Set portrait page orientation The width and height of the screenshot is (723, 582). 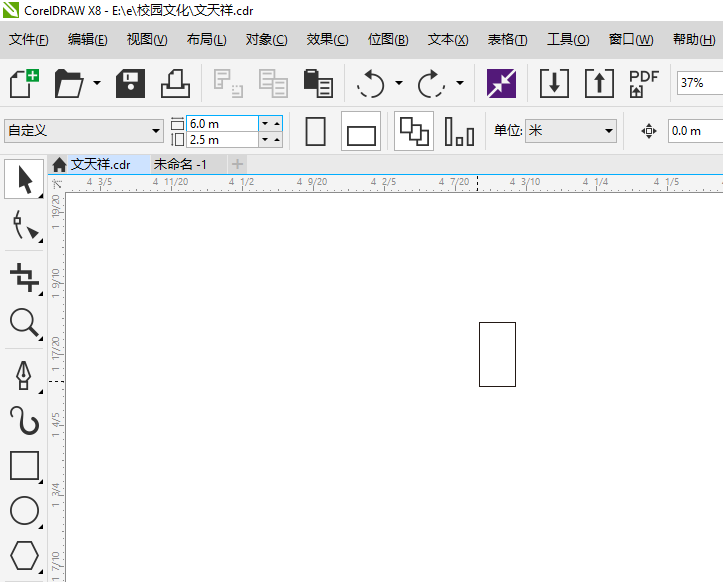316,131
